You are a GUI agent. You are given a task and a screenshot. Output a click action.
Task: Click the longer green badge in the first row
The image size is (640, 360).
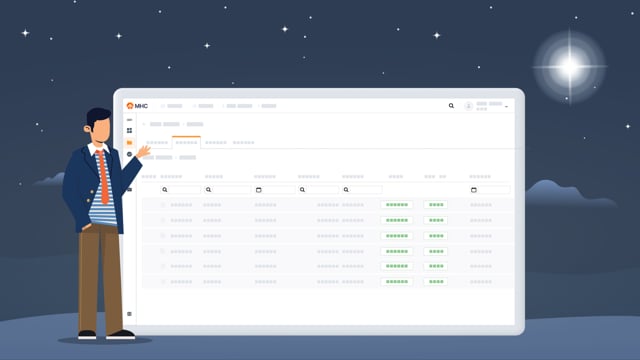pyautogui.click(x=397, y=205)
